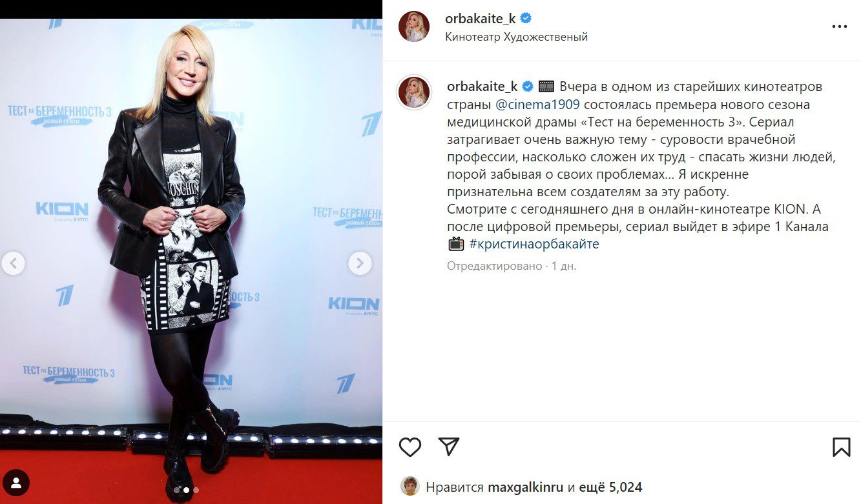This screenshot has height=504, width=861.
Task: Open header profile avatar of orbakaite_k
Action: 414,27
